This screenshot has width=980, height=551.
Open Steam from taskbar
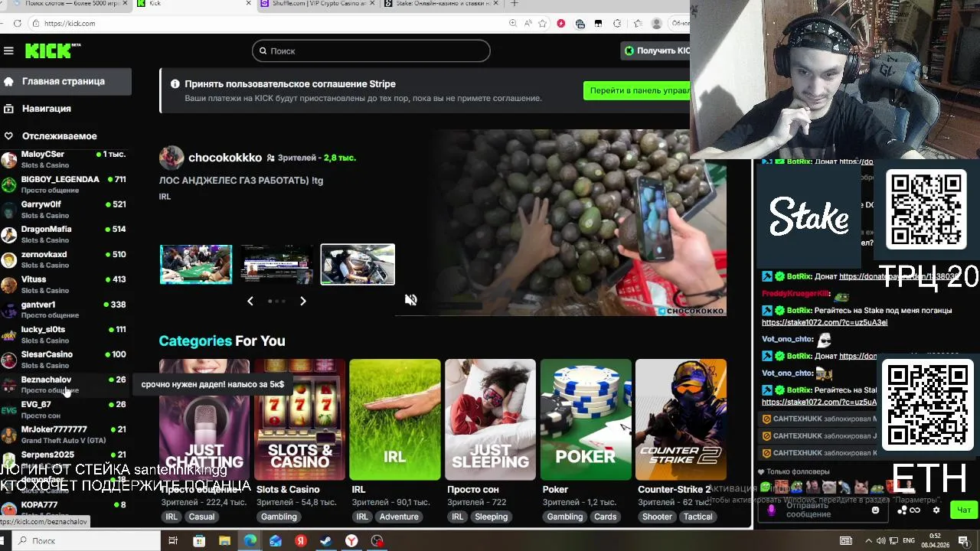[x=326, y=541]
